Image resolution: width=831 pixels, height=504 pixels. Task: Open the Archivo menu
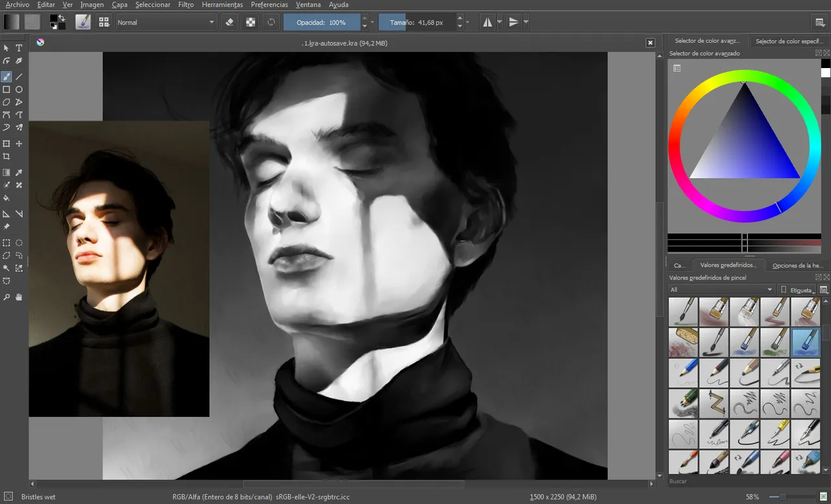tap(18, 5)
